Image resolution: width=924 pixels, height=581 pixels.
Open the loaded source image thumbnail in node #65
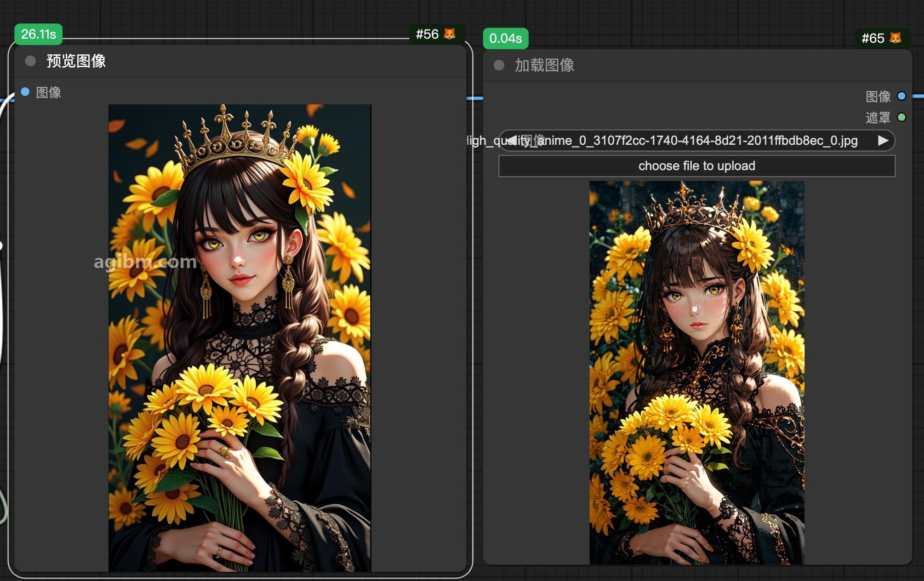click(x=697, y=372)
